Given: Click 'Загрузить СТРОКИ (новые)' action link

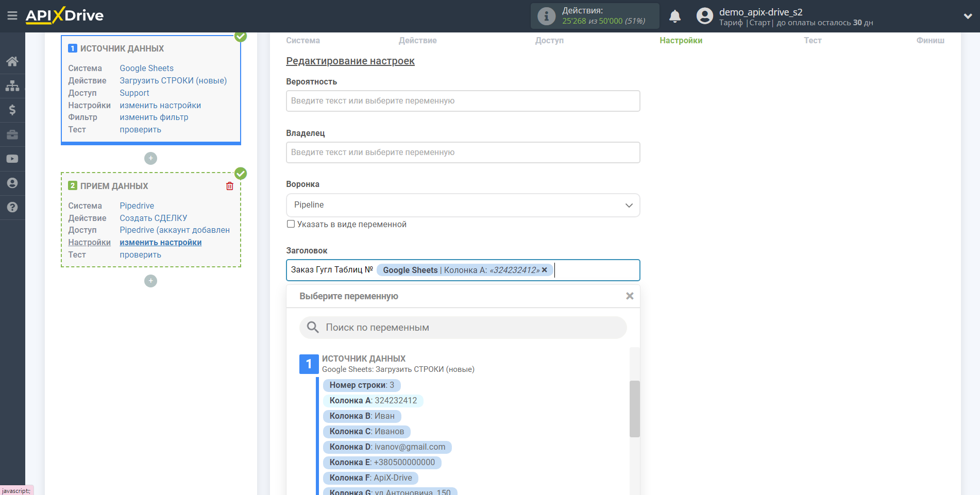Looking at the screenshot, I should [x=173, y=80].
